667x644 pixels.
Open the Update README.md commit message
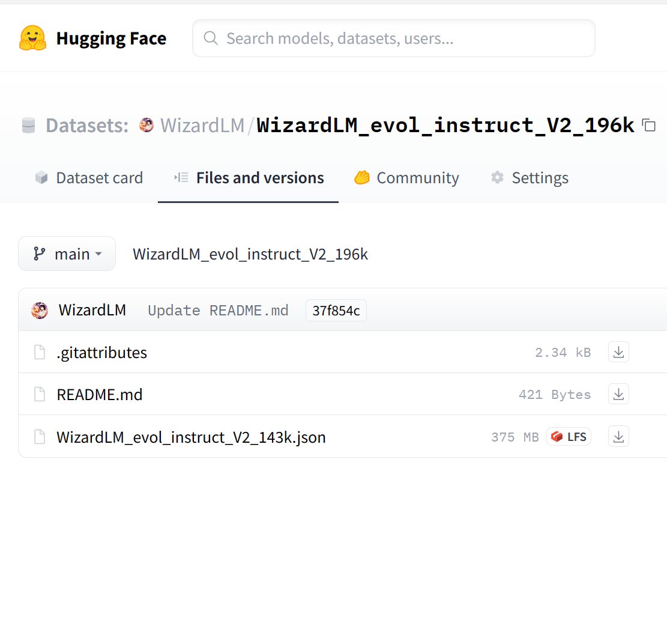coord(218,311)
